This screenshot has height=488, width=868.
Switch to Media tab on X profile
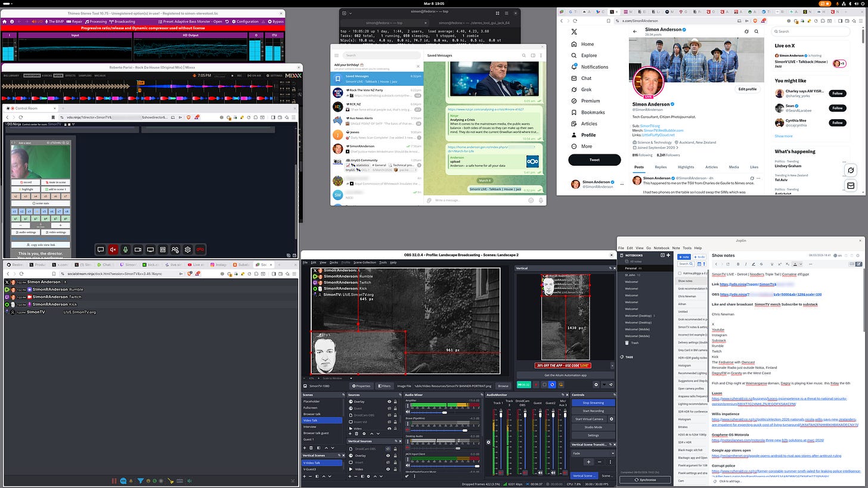click(x=733, y=167)
